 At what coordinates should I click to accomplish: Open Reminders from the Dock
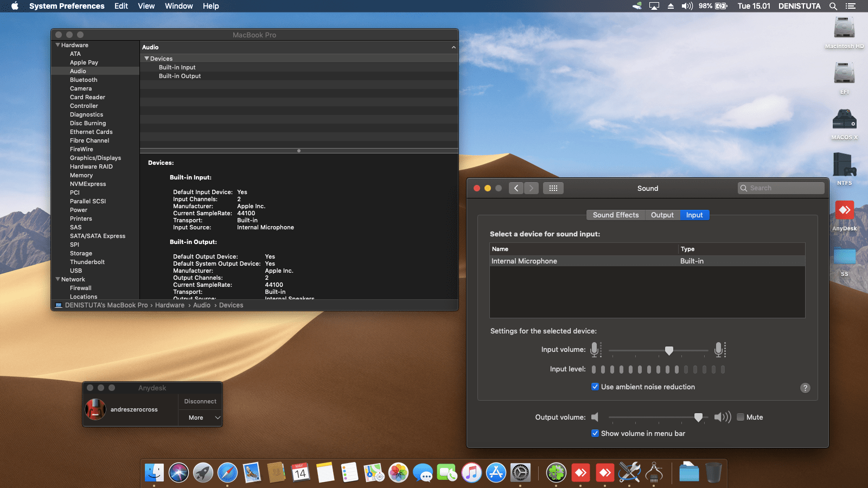(349, 473)
